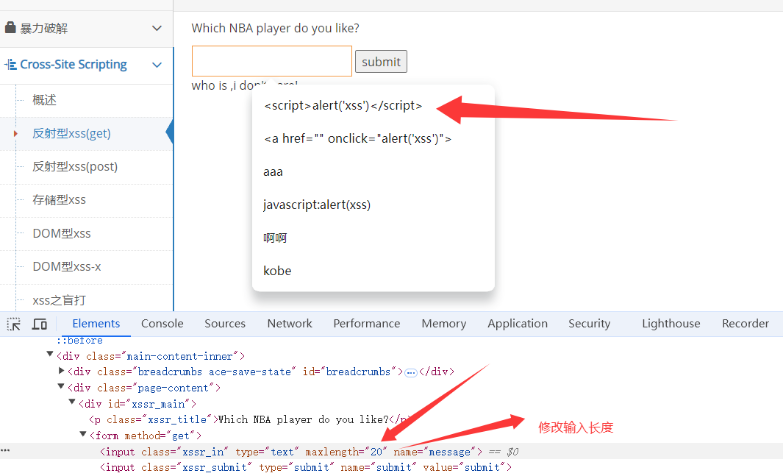Click 'Which NBA player do you like?' heading
This screenshot has height=476, width=783.
click(275, 28)
